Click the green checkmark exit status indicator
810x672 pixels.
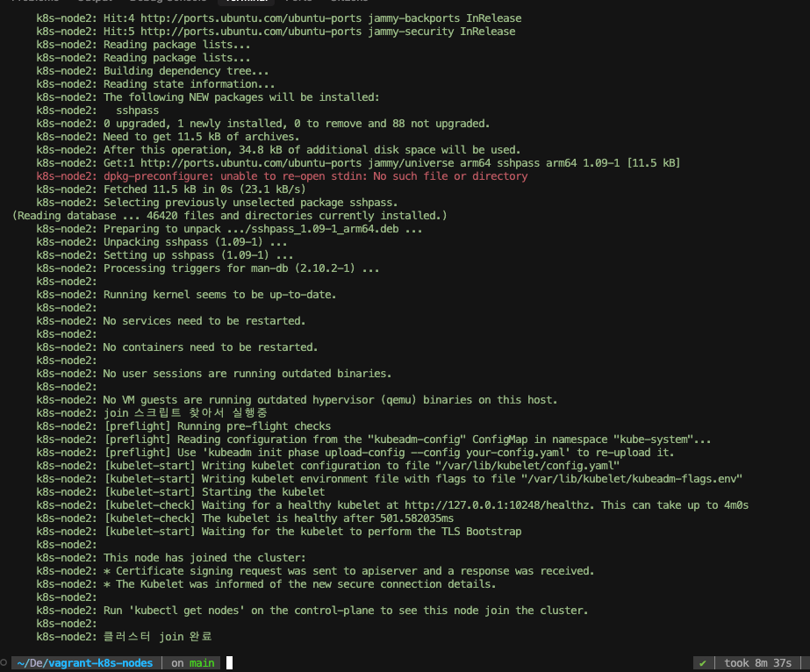click(x=703, y=662)
